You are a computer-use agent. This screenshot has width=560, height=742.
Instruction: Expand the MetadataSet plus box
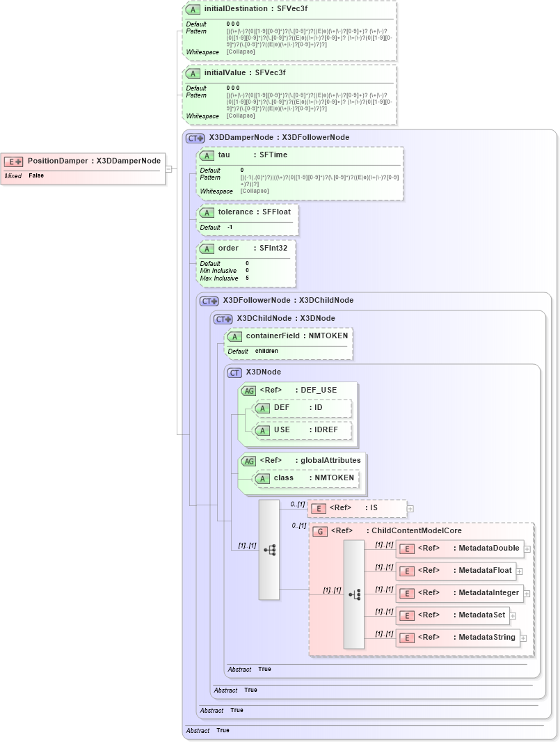click(x=513, y=615)
